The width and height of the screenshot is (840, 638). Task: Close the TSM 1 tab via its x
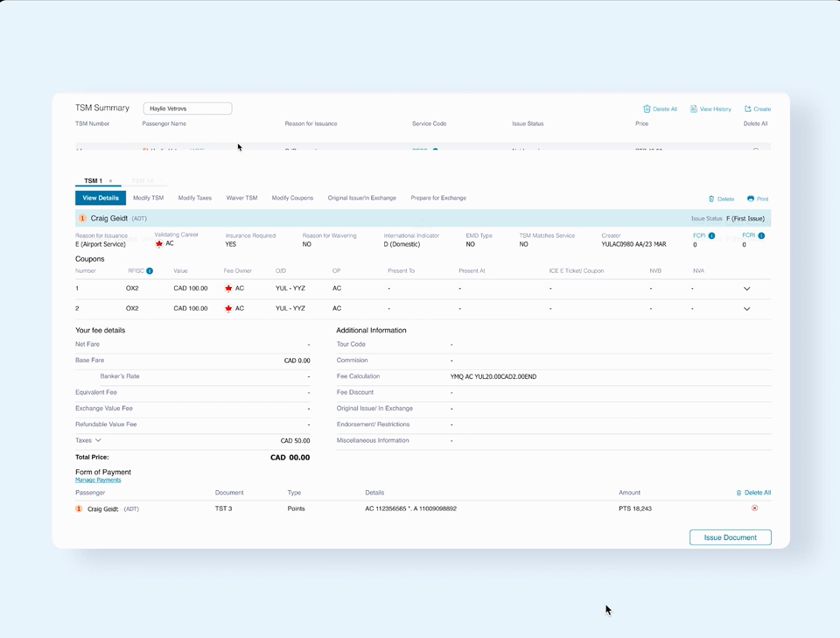[x=111, y=181]
